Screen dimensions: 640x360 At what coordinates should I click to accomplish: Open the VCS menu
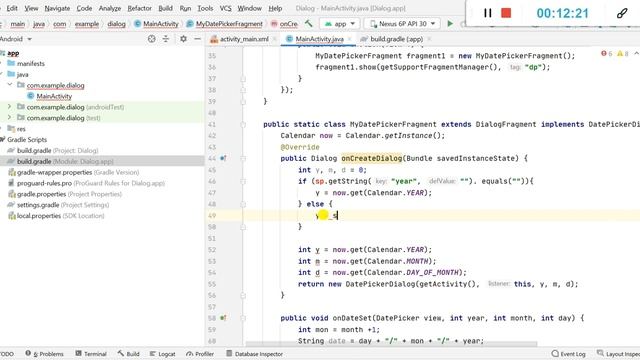pyautogui.click(x=225, y=8)
